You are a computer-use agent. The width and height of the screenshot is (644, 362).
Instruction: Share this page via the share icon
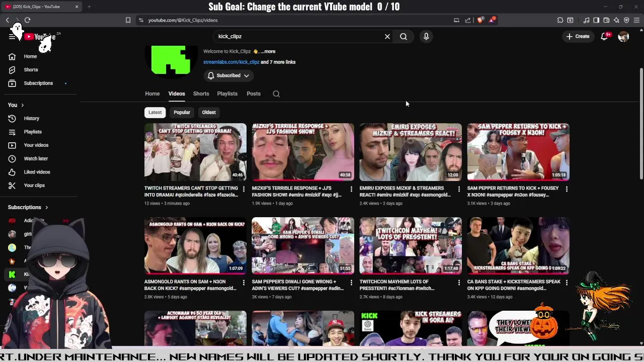[468, 20]
